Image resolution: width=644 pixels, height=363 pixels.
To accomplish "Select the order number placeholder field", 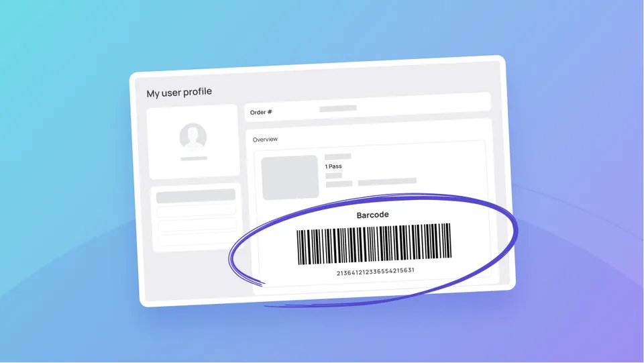I will (338, 109).
